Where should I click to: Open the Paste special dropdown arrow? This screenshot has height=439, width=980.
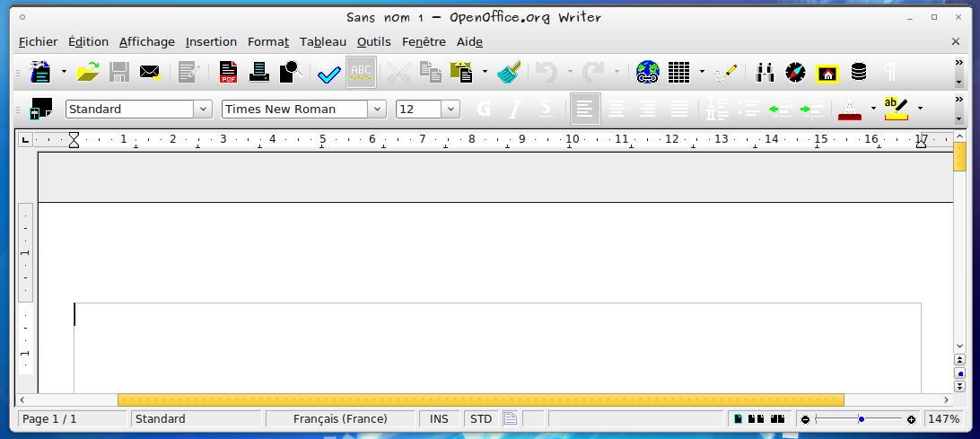pos(485,72)
